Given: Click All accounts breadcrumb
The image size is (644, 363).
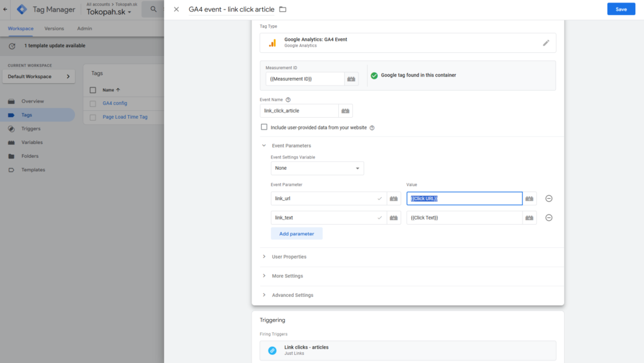Looking at the screenshot, I should (x=97, y=4).
